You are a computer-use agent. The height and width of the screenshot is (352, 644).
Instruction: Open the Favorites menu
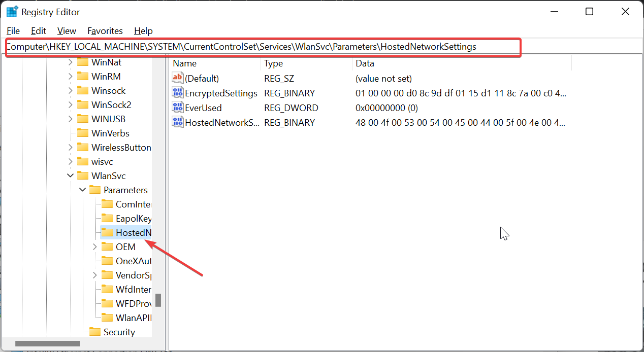click(105, 31)
